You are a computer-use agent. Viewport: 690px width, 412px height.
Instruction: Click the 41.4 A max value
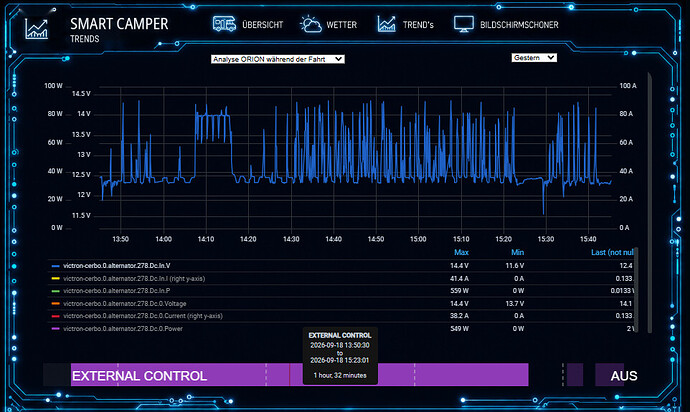459,279
